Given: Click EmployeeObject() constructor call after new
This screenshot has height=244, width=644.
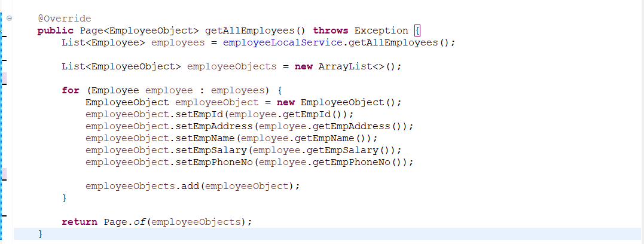Looking at the screenshot, I should pyautogui.click(x=348, y=102).
